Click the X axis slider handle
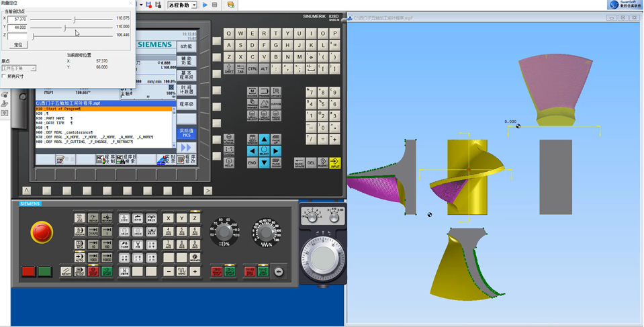The image size is (644, 327). point(75,19)
